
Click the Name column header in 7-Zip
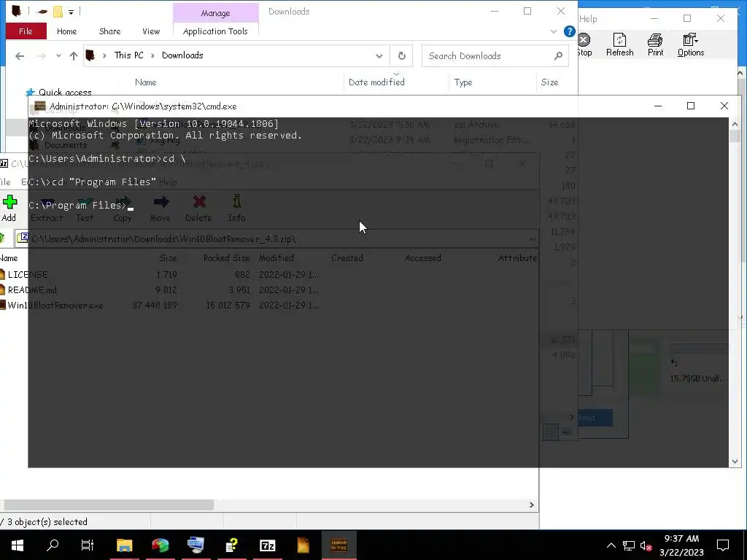tap(9, 258)
